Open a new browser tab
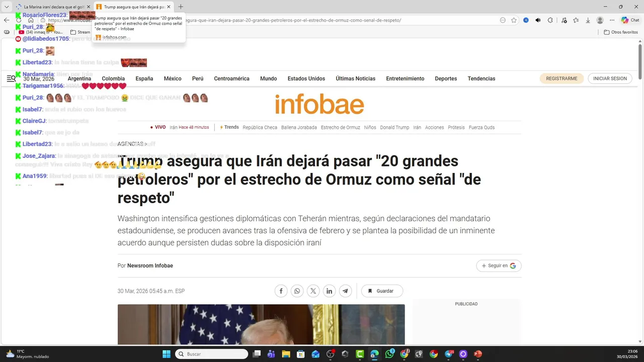Image resolution: width=644 pixels, height=362 pixels. (x=181, y=7)
